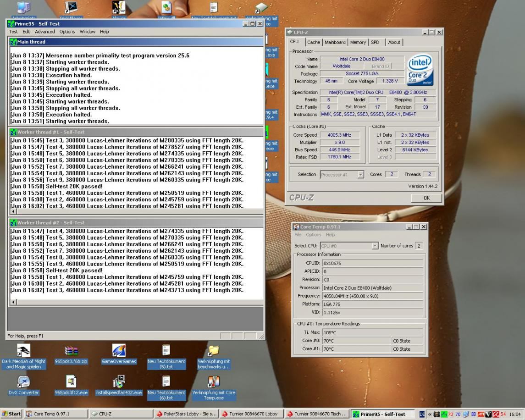Click the taskbar clock showing 16:04

coord(515,414)
